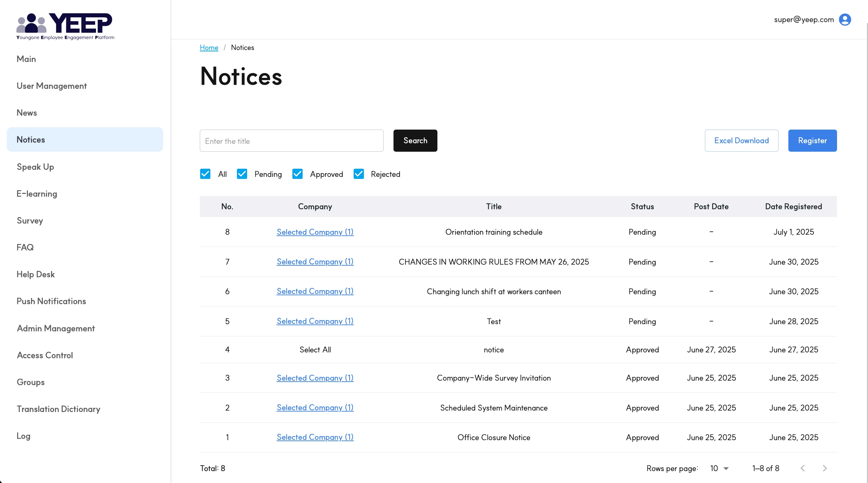Navigate to Speak Up section

[35, 167]
